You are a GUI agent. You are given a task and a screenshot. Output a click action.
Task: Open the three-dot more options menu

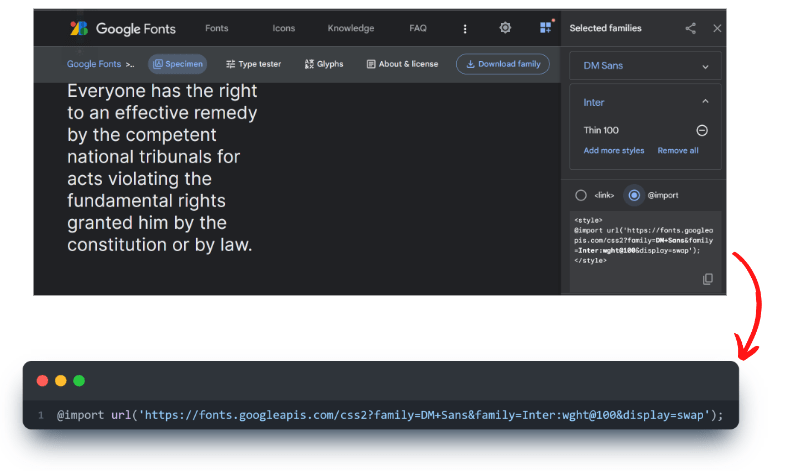point(465,29)
